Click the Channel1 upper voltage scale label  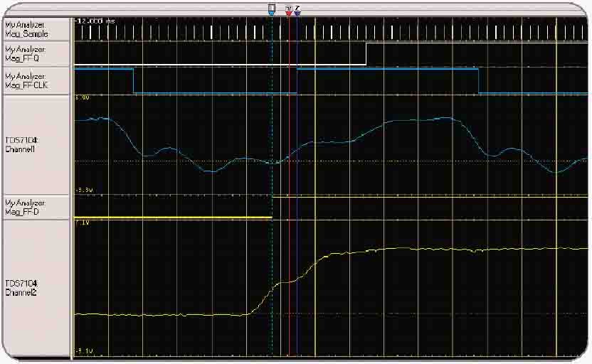(83, 97)
